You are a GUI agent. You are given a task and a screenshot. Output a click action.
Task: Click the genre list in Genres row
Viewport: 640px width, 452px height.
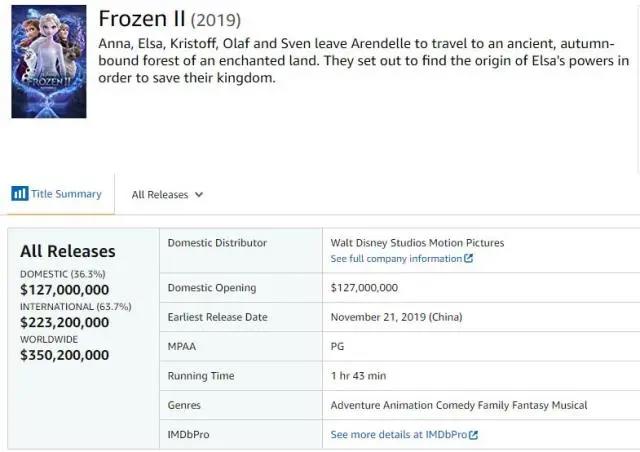point(458,405)
